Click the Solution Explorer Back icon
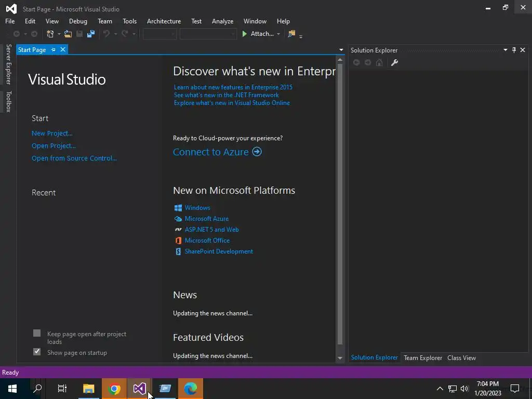 click(x=356, y=62)
